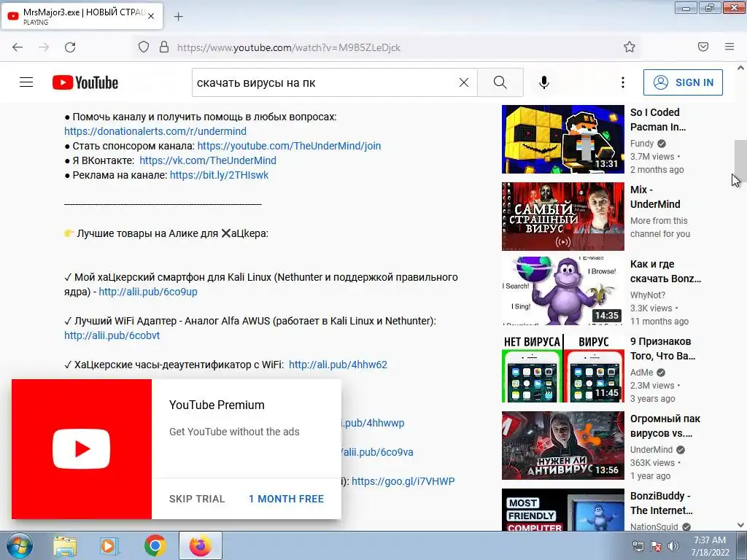Open a new browser tab
This screenshot has height=560, width=747.
coord(178,17)
